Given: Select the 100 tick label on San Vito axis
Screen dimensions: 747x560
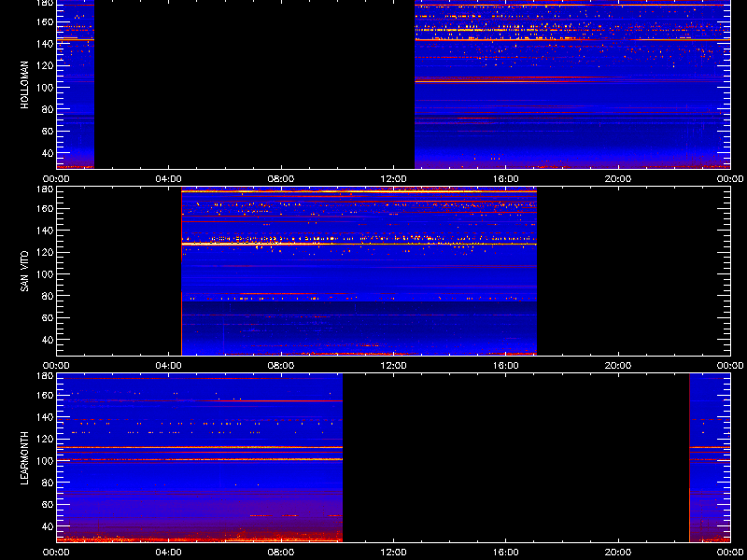Looking at the screenshot, I should (x=46, y=274).
